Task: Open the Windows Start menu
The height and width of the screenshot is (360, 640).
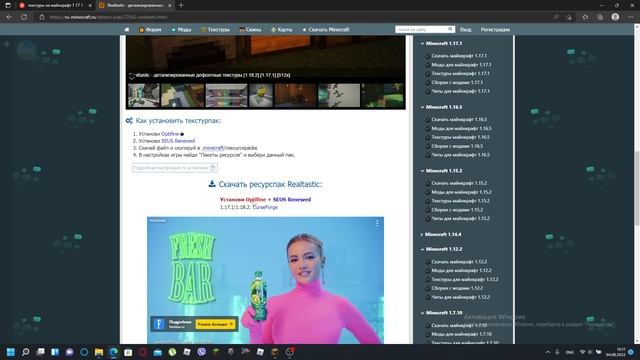Action: point(11,352)
